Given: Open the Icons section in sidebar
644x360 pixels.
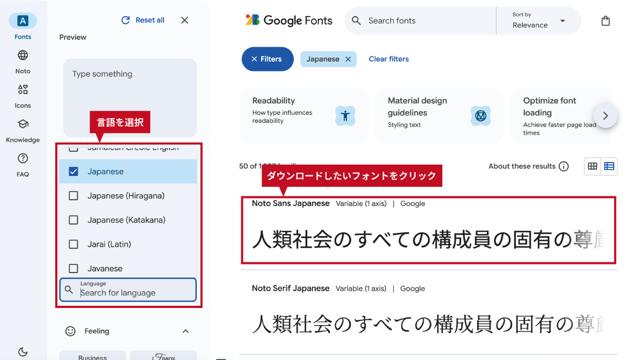Looking at the screenshot, I should pyautogui.click(x=23, y=90).
